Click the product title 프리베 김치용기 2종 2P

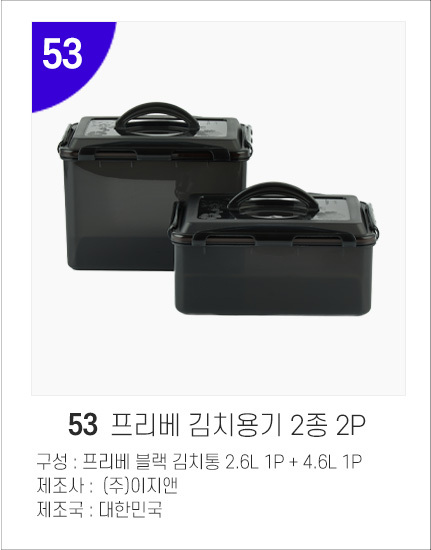(x=238, y=425)
